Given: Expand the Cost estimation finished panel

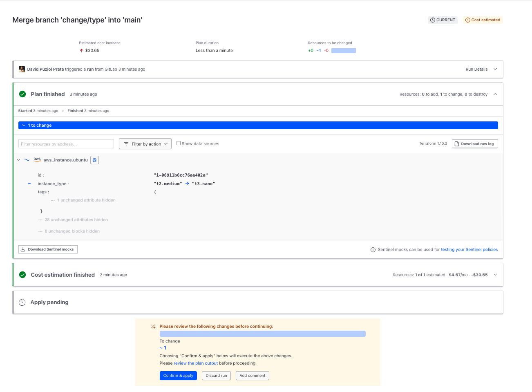Looking at the screenshot, I should click(495, 275).
